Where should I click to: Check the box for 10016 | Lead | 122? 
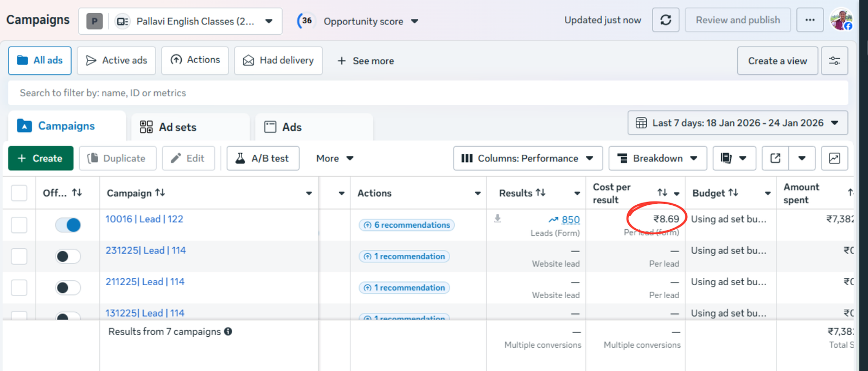(19, 225)
